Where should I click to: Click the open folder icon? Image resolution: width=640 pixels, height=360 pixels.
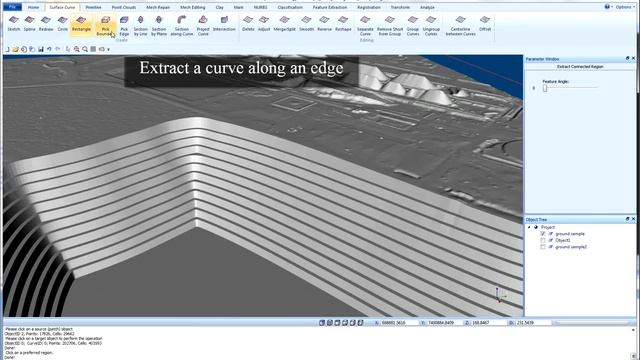click(x=16, y=49)
